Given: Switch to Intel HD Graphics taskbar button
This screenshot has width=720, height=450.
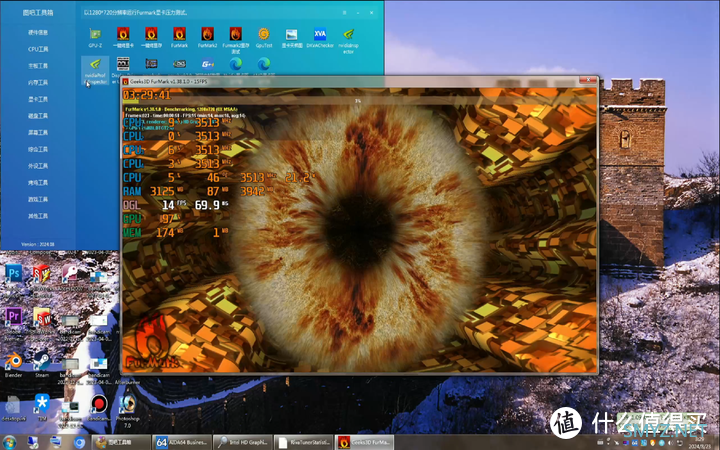Looking at the screenshot, I should [x=243, y=443].
